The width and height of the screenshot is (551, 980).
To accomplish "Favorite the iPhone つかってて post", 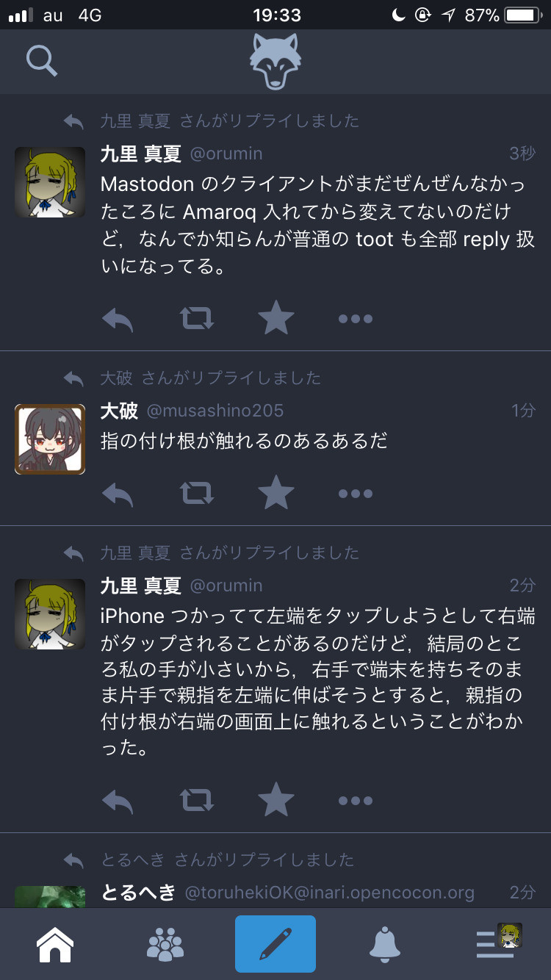I will pos(276,800).
